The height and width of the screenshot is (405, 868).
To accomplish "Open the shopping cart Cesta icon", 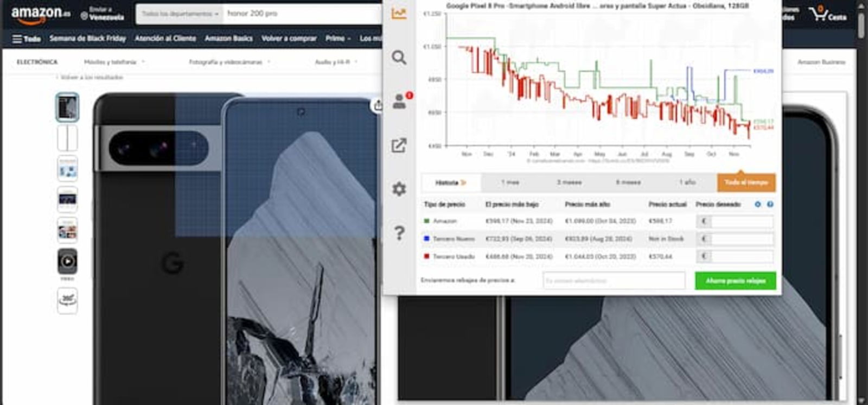I will click(827, 14).
